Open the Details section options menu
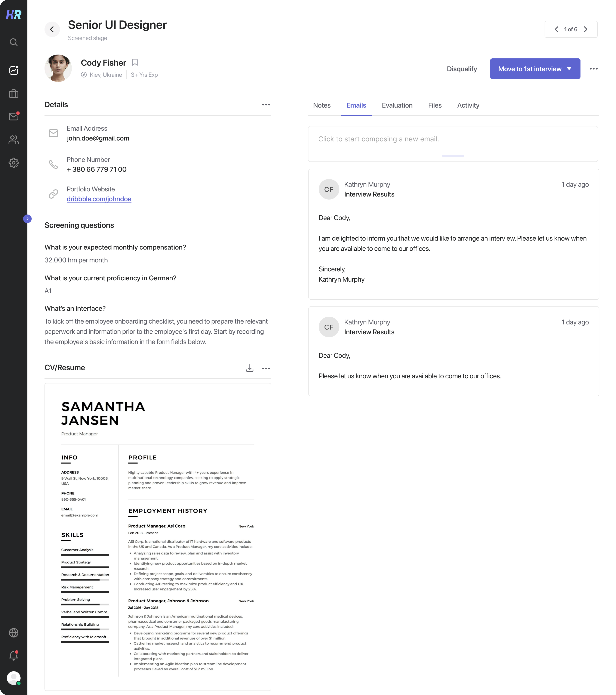This screenshot has width=616, height=695. [x=266, y=104]
